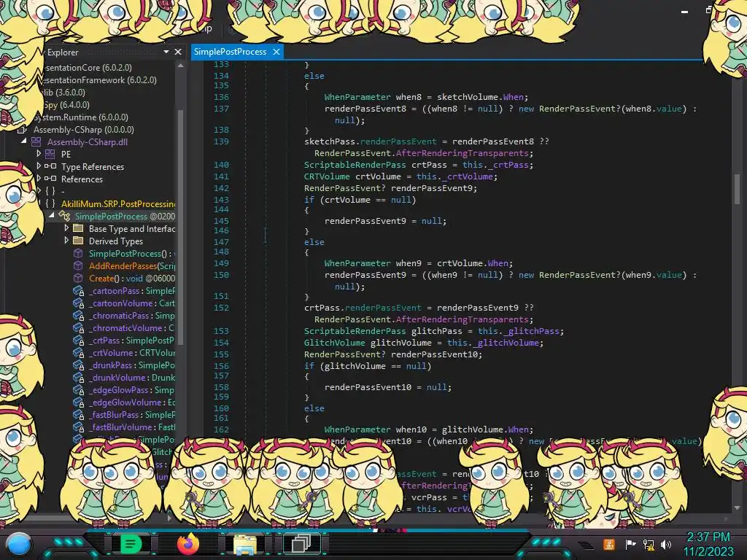Click the Derived Types folder icon
The image size is (747, 560).
pyautogui.click(x=78, y=241)
